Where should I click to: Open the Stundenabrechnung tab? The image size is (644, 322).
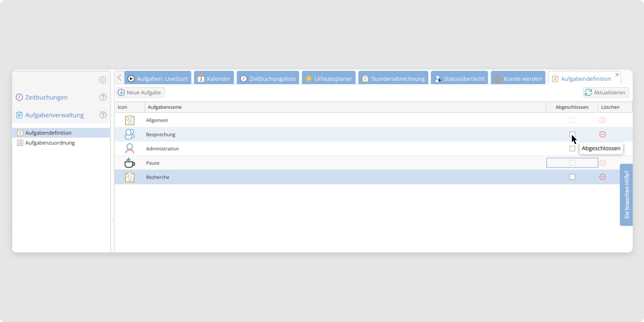click(393, 79)
